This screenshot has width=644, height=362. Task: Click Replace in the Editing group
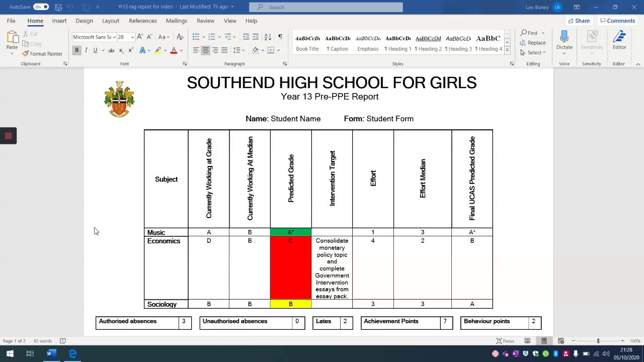tap(533, 43)
